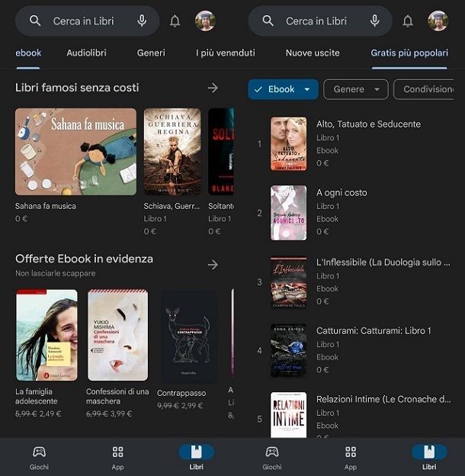Switch to I più venduti tab

pyautogui.click(x=226, y=53)
